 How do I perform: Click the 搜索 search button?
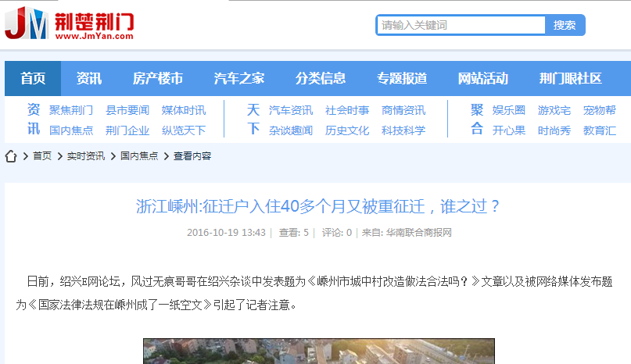click(565, 25)
